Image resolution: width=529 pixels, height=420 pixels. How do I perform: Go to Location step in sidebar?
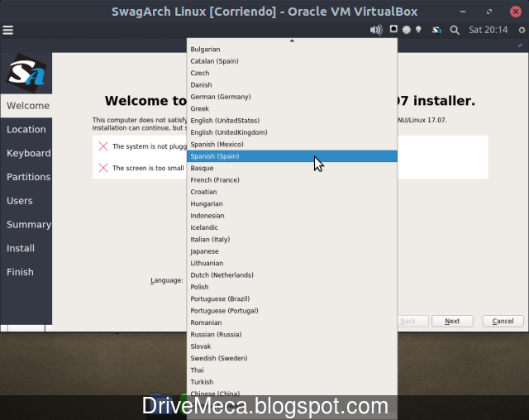26,130
